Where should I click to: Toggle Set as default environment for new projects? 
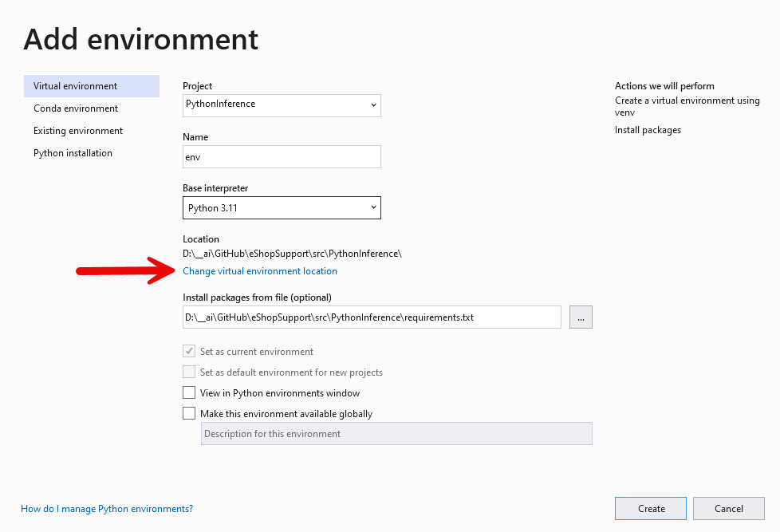[189, 372]
